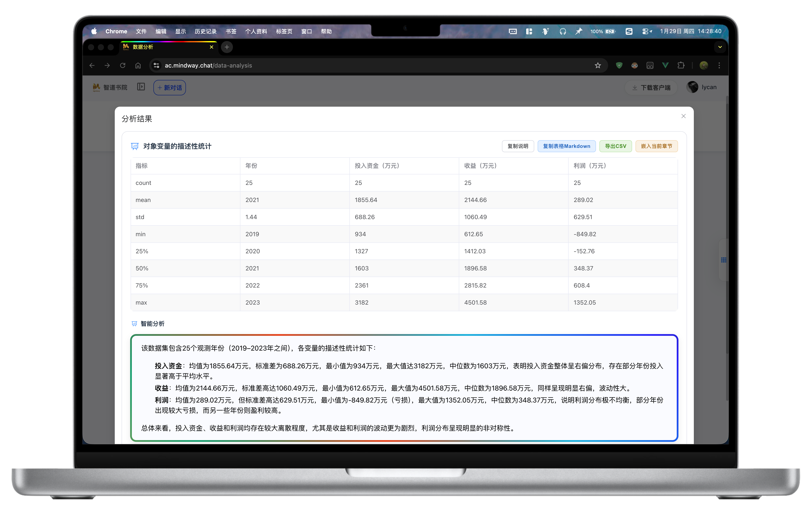This screenshot has height=513, width=812.
Task: Export table with 导出CSV
Action: (615, 146)
